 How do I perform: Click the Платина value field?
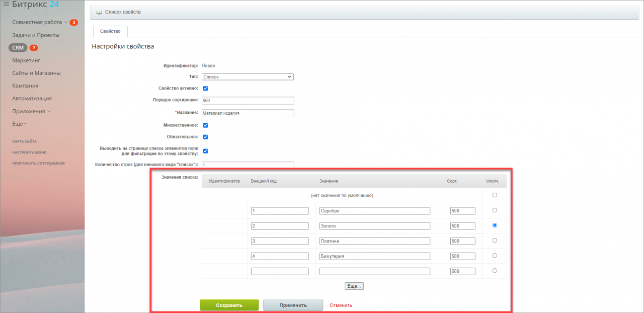click(375, 241)
